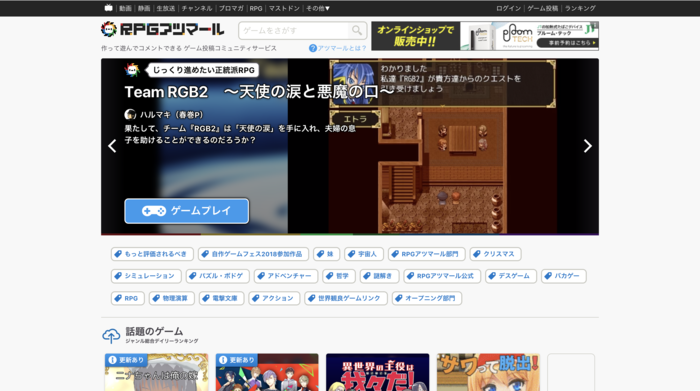Image resolution: width=700 pixels, height=391 pixels.
Task: Click the ゲームプレイ button
Action: [187, 211]
